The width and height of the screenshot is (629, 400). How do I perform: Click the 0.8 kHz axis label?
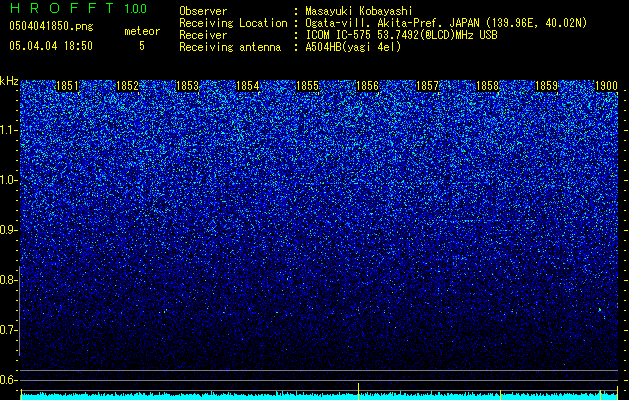pyautogui.click(x=8, y=280)
